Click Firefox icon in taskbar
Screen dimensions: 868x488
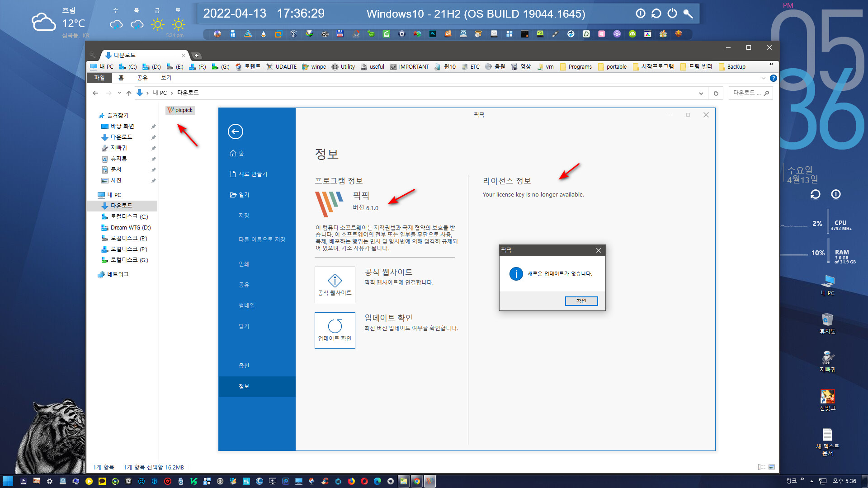[x=351, y=481]
